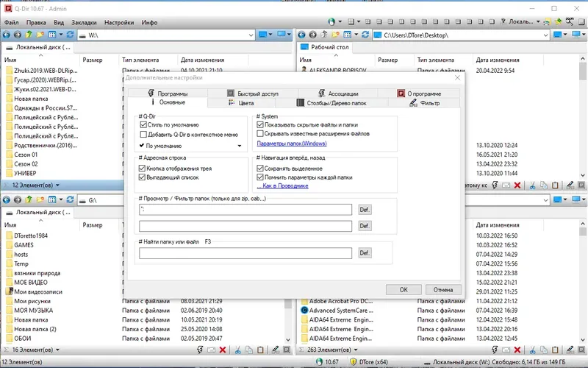
Task: Open the Фильтр tab
Action: point(424,103)
